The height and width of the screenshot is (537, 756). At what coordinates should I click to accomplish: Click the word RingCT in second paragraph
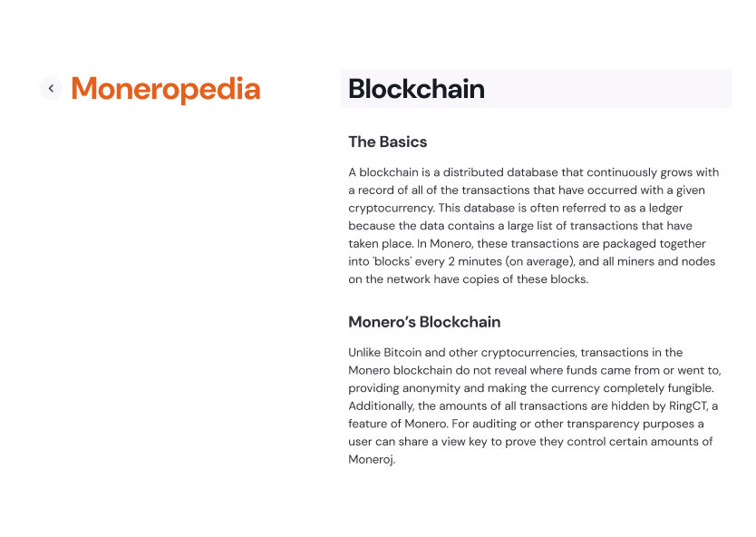[688, 405]
